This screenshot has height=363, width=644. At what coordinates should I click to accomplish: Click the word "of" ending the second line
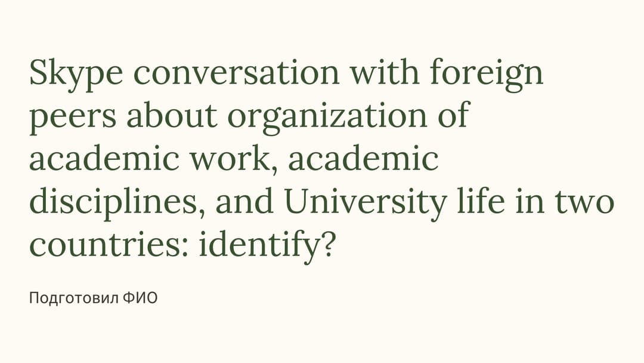click(453, 115)
